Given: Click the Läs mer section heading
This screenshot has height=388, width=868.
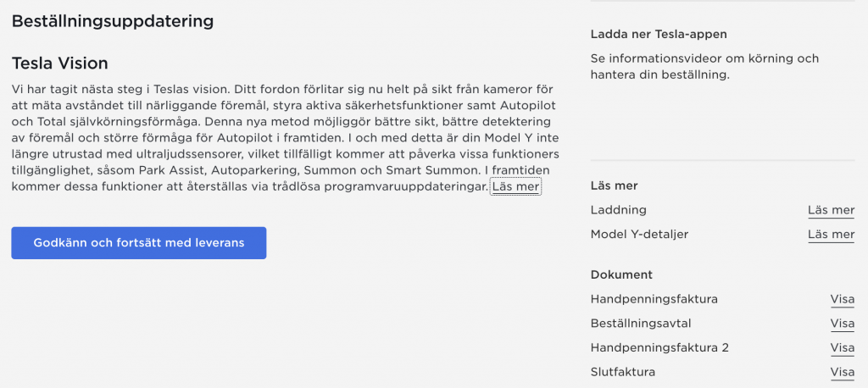Looking at the screenshot, I should pyautogui.click(x=614, y=186).
